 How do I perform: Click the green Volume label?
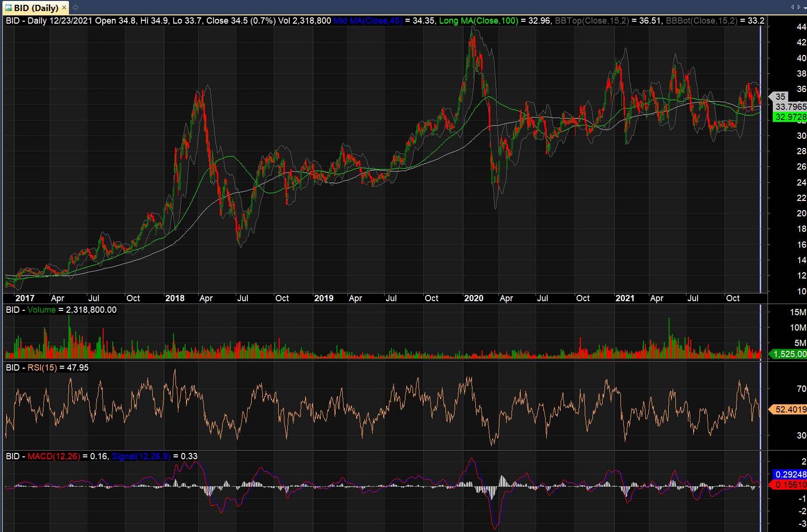[x=41, y=310]
